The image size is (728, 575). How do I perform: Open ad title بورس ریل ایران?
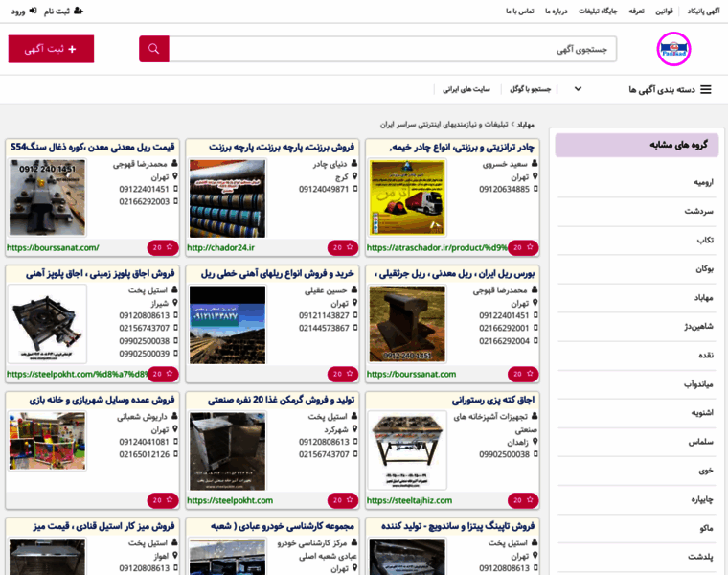455,273
